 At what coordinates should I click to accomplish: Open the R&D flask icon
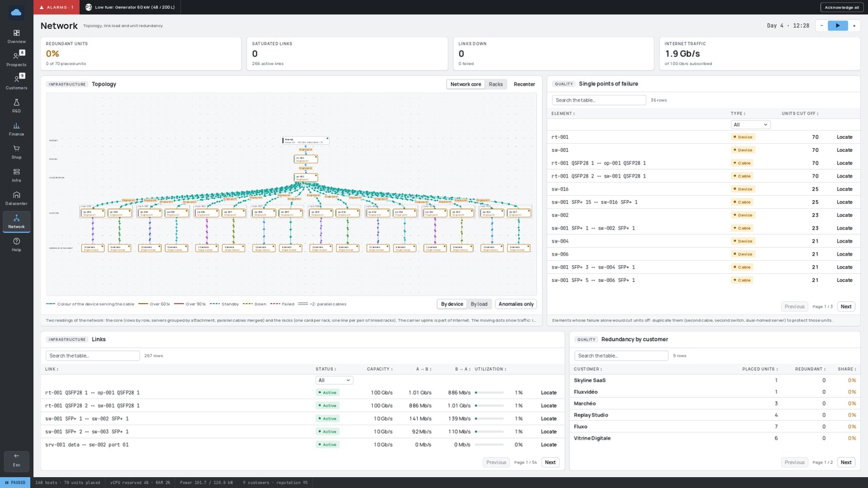click(x=16, y=102)
